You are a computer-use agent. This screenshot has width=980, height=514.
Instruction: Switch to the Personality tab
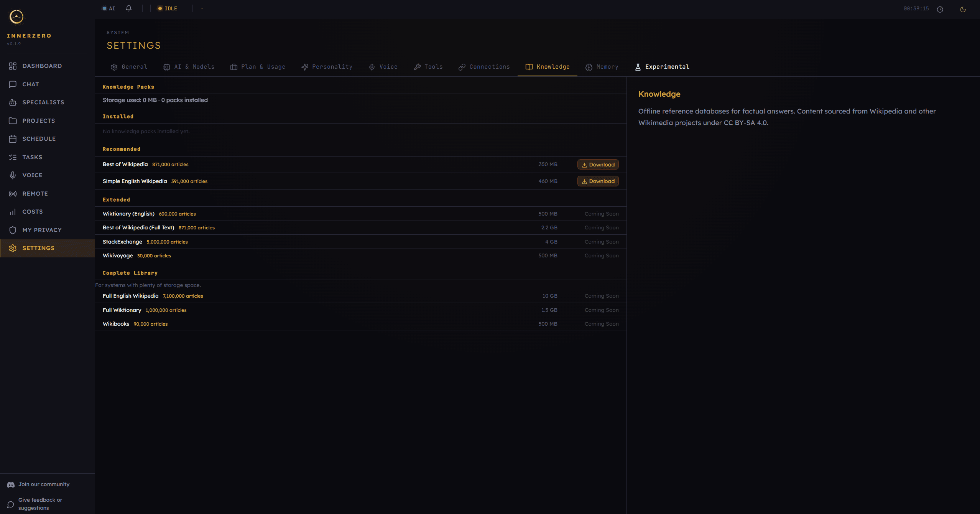click(x=327, y=67)
